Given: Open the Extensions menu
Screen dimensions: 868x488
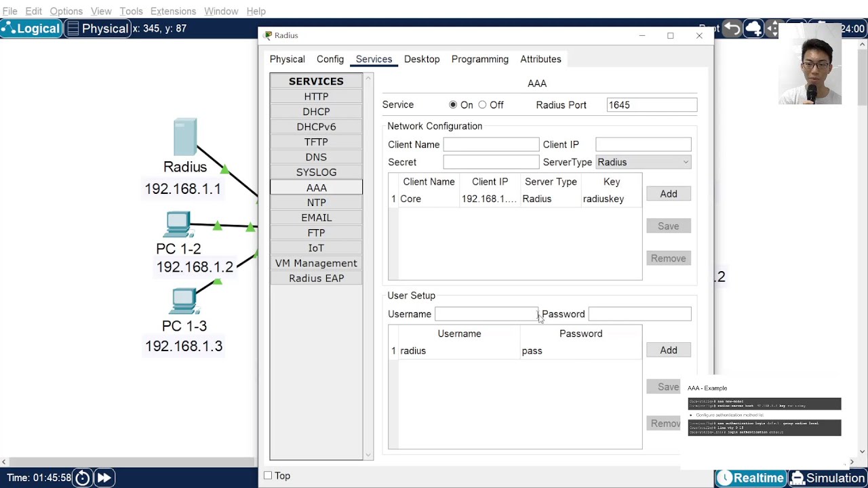Looking at the screenshot, I should [173, 11].
